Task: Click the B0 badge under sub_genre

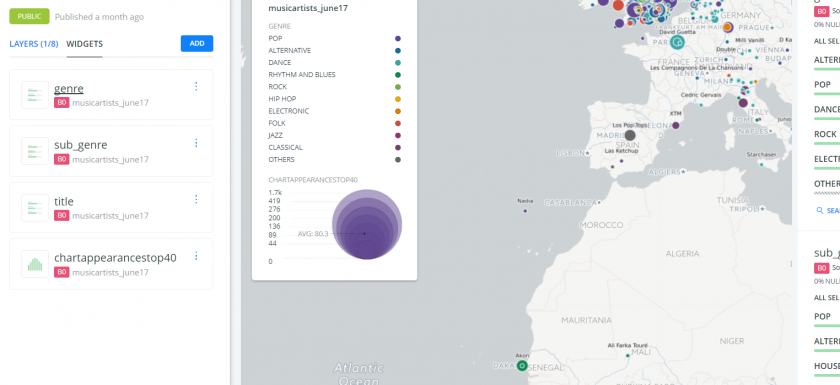Action: point(62,159)
